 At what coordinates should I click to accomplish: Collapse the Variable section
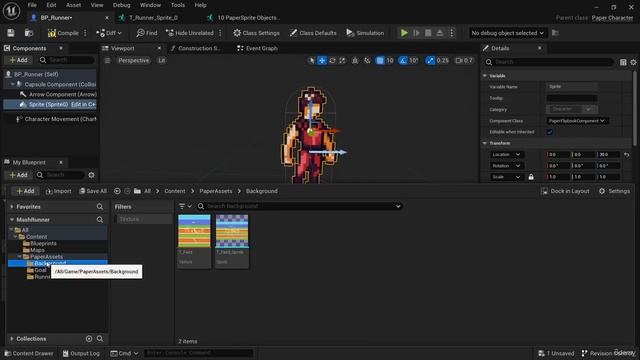coord(485,76)
